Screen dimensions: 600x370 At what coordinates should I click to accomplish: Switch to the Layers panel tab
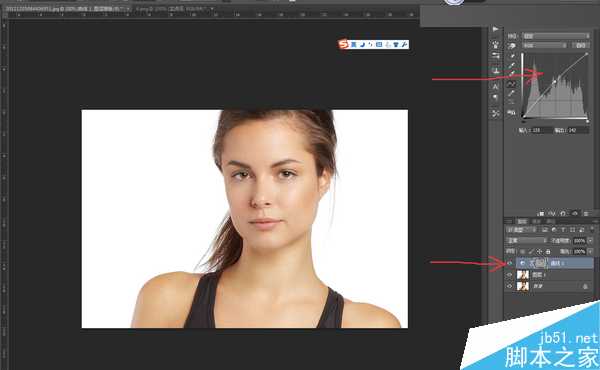[522, 222]
